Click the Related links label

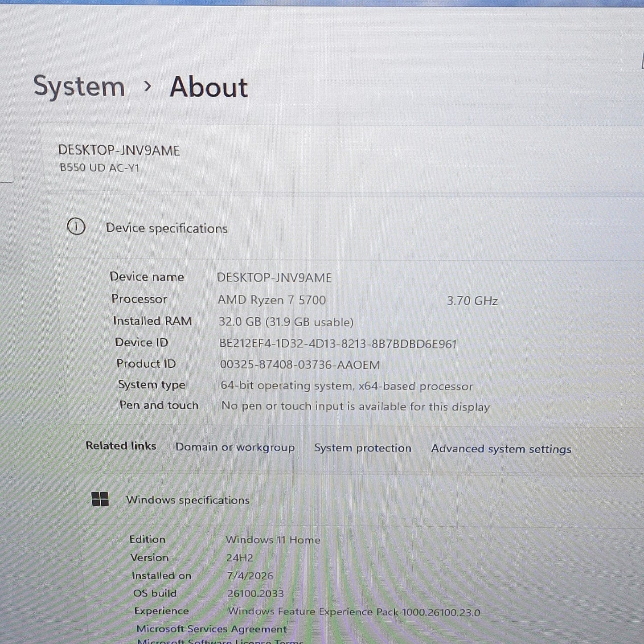coord(121,446)
